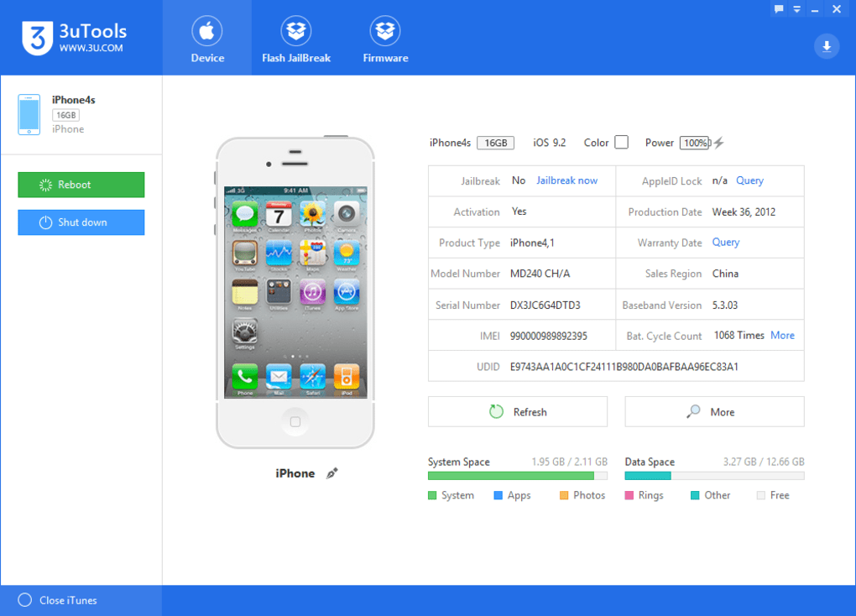The height and width of the screenshot is (616, 856).
Task: Switch to Flash JailBreak tab
Action: 296,39
